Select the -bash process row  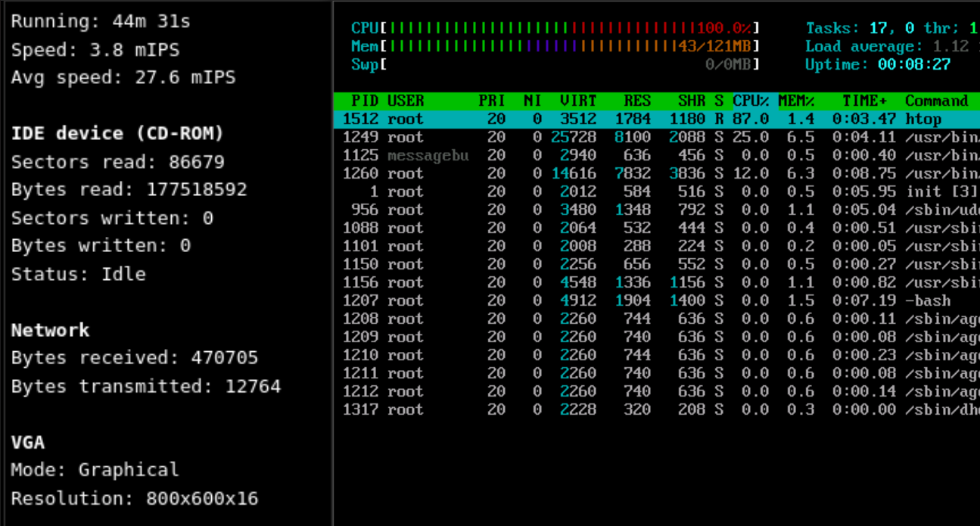[x=651, y=300]
